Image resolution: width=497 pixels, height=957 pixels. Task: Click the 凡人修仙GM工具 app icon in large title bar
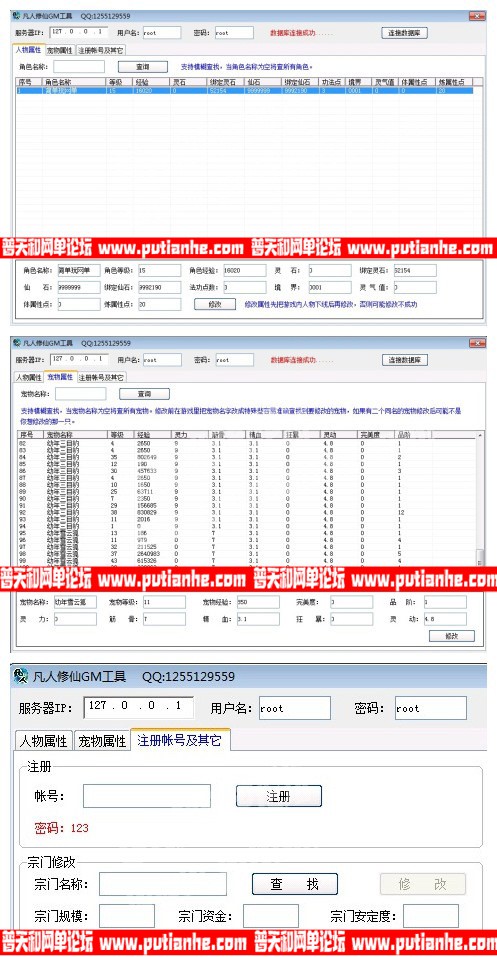(x=21, y=676)
